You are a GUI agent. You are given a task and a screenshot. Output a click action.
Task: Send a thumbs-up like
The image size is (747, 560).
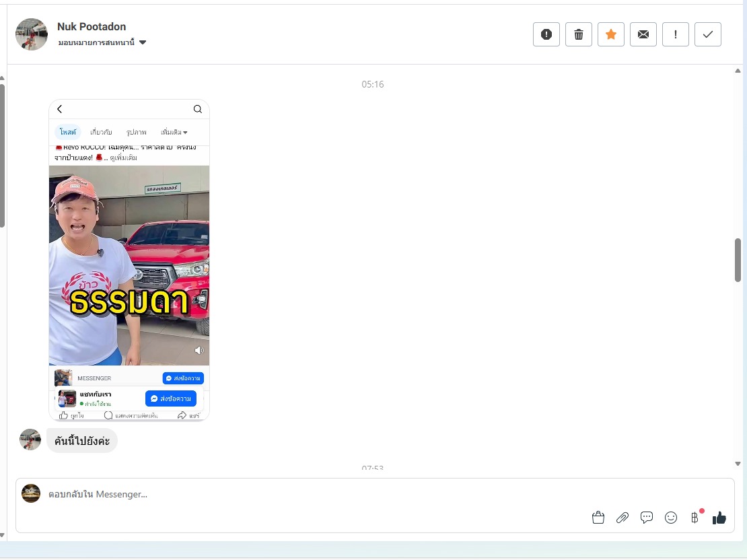(719, 518)
